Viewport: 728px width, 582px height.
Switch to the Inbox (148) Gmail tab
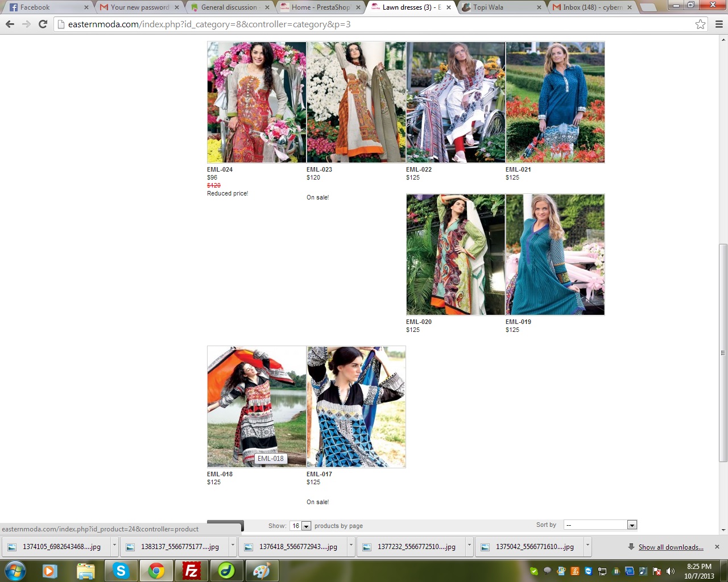click(x=592, y=7)
